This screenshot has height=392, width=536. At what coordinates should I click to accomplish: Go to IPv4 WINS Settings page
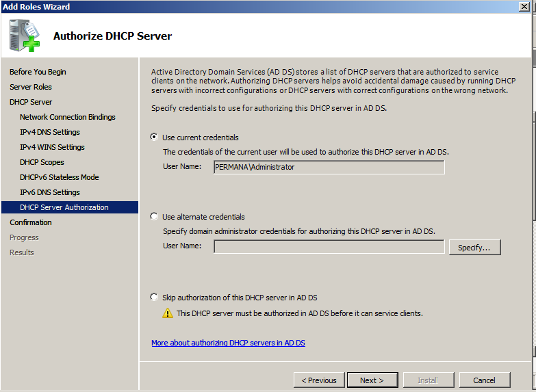pyautogui.click(x=52, y=147)
